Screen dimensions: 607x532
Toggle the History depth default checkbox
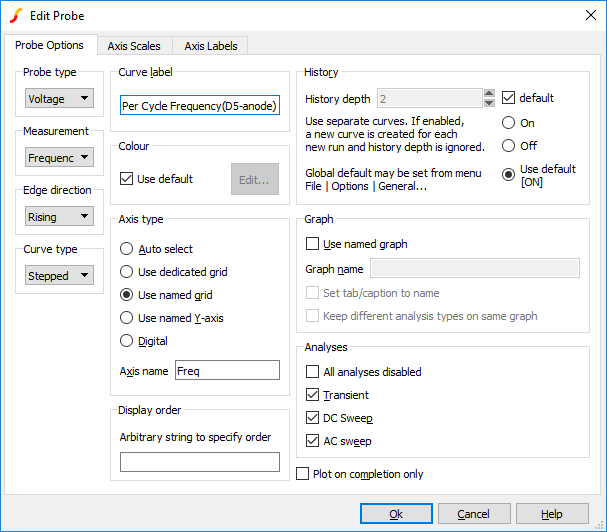tap(509, 99)
